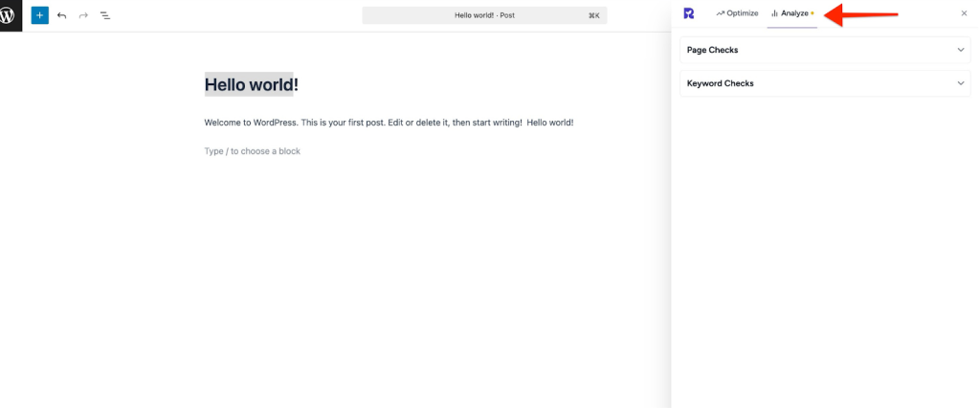980x408 pixels.
Task: Open the block inserter plus button
Action: pyautogui.click(x=39, y=15)
